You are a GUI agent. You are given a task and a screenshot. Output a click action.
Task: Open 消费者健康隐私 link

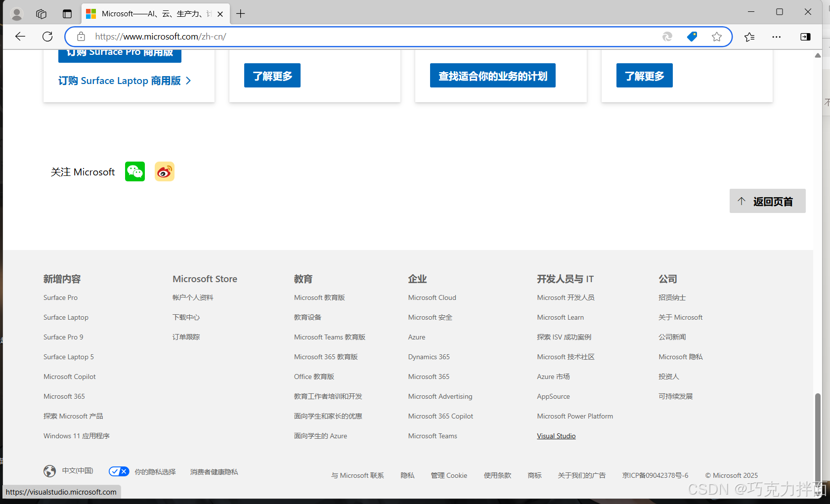point(214,472)
